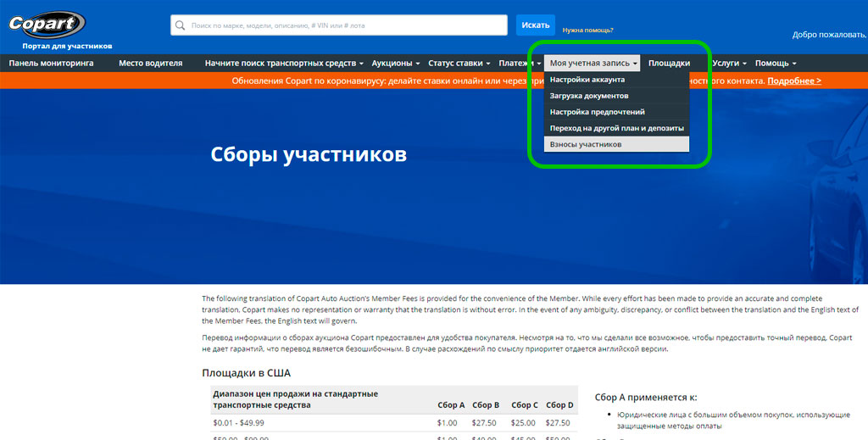Viewport: 868px width, 440px height.
Task: Open the Подробнее > link in orange banner
Action: click(793, 81)
